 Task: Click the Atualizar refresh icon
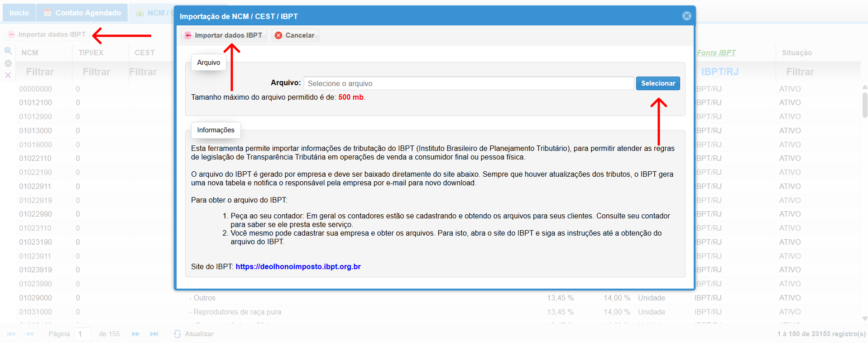pyautogui.click(x=177, y=334)
